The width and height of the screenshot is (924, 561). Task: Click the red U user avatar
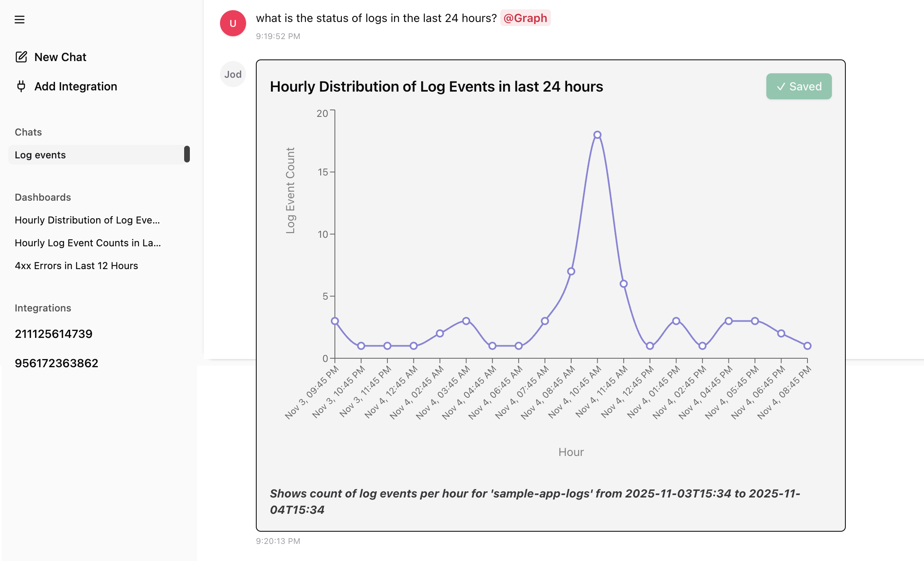(233, 23)
